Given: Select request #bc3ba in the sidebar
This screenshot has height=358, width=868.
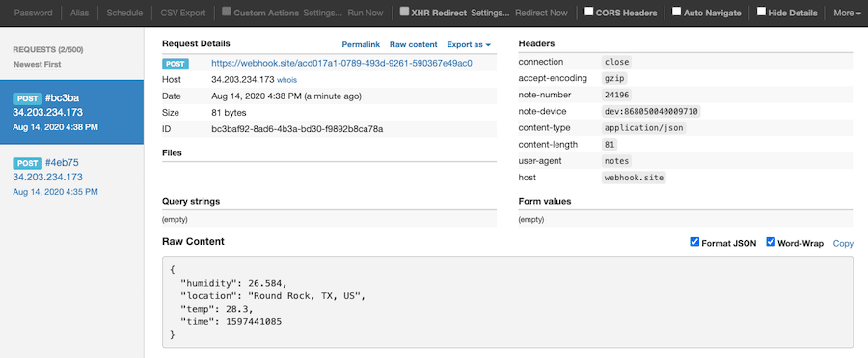Looking at the screenshot, I should coord(72,112).
